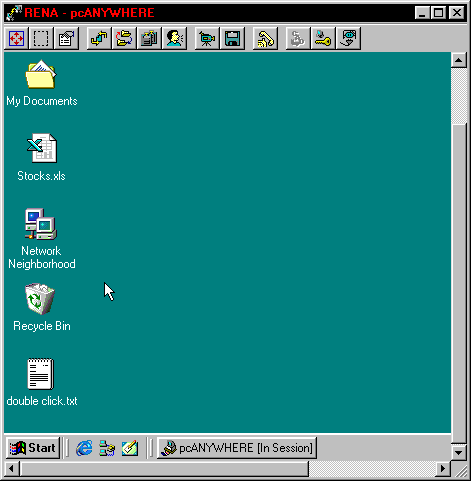Click the pencil-on-desk quick launch icon

pyautogui.click(x=130, y=448)
